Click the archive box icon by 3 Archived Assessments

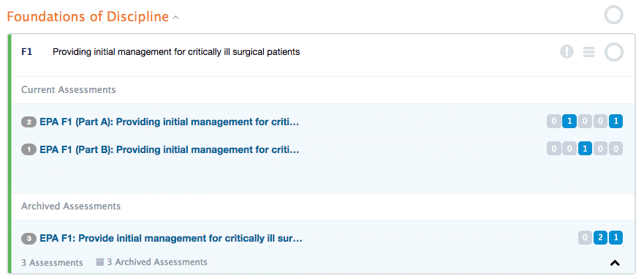pos(100,262)
